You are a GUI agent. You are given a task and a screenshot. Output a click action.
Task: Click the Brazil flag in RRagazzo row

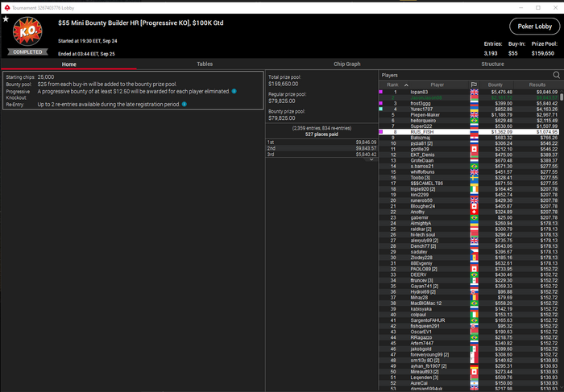(474, 338)
